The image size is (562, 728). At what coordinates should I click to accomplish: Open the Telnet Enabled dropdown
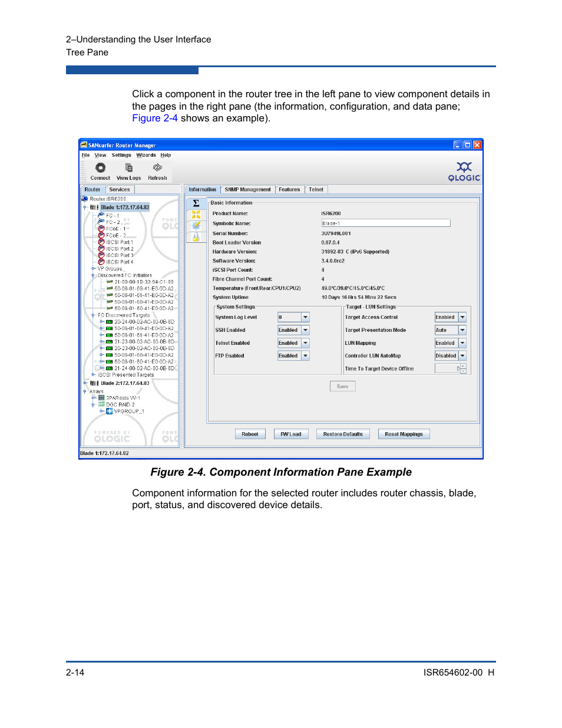click(305, 343)
